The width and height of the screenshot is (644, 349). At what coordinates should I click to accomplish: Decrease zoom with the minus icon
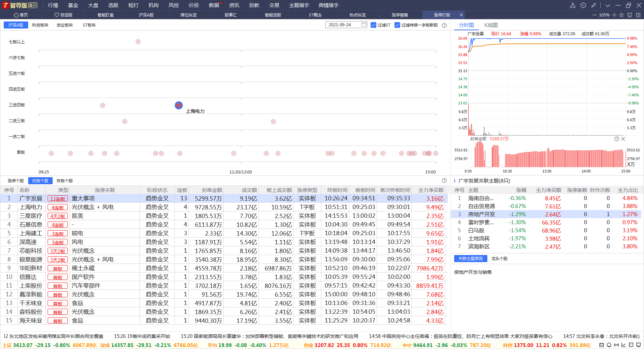click(x=594, y=15)
